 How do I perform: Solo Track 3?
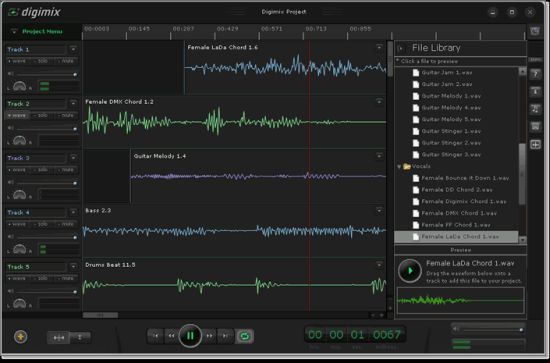pos(41,170)
